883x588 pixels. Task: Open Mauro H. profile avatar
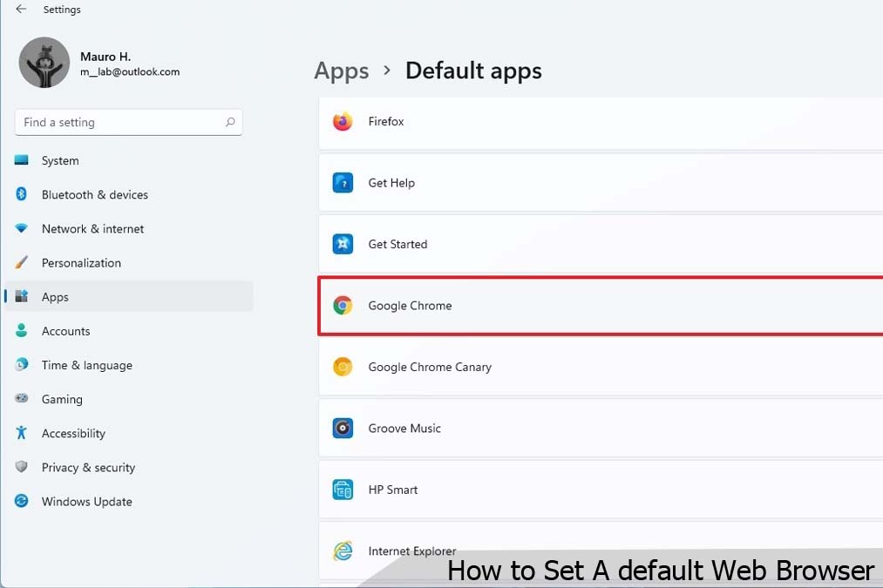click(x=44, y=63)
